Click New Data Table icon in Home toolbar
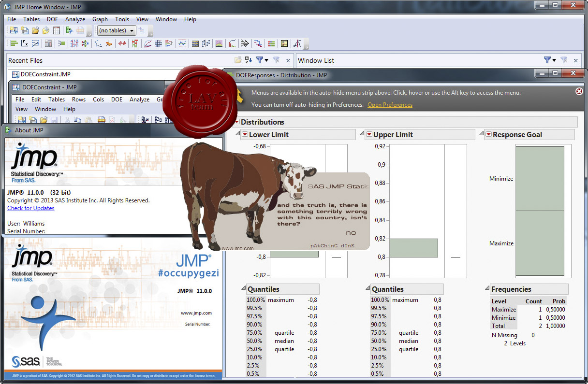 pos(14,30)
